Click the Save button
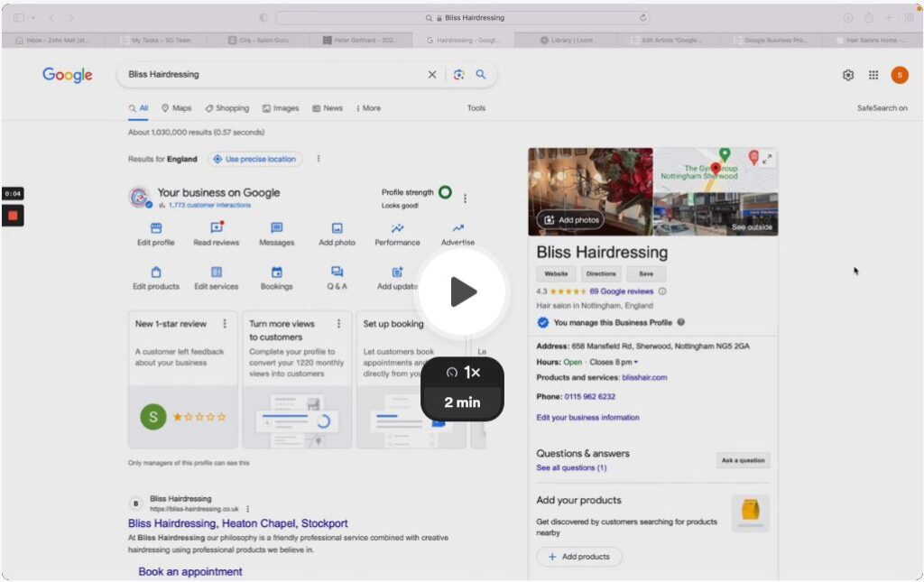Image resolution: width=924 pixels, height=582 pixels. point(646,274)
